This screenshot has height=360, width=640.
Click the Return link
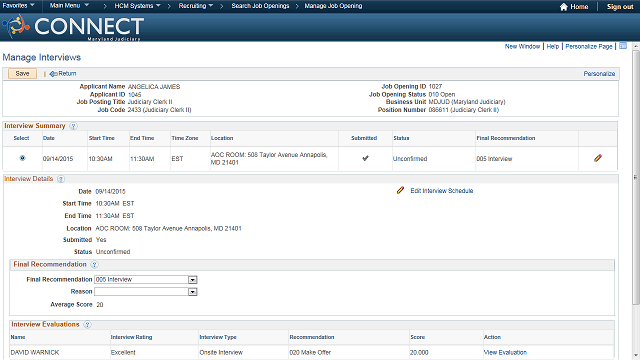[x=67, y=74]
